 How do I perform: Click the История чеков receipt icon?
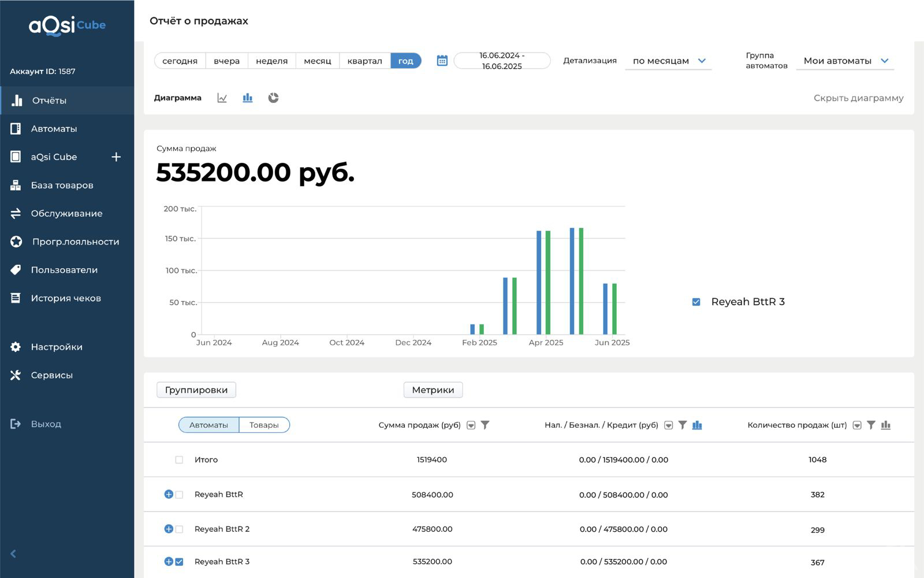pyautogui.click(x=16, y=298)
